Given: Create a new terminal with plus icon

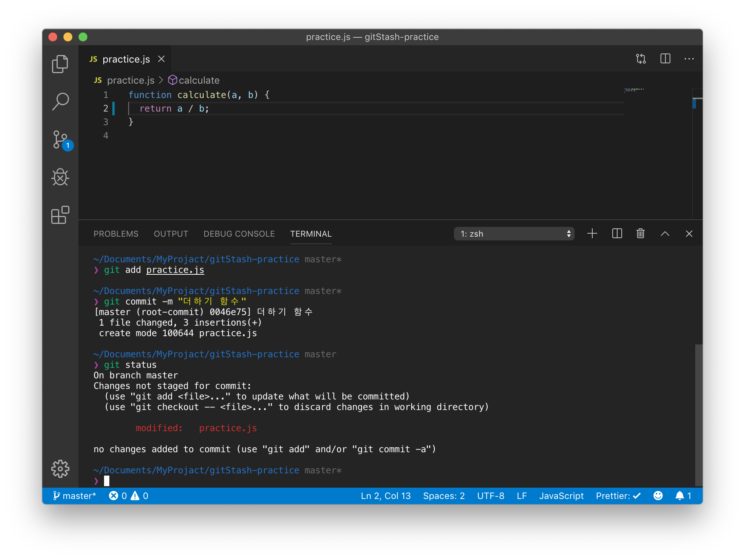Looking at the screenshot, I should click(x=592, y=234).
